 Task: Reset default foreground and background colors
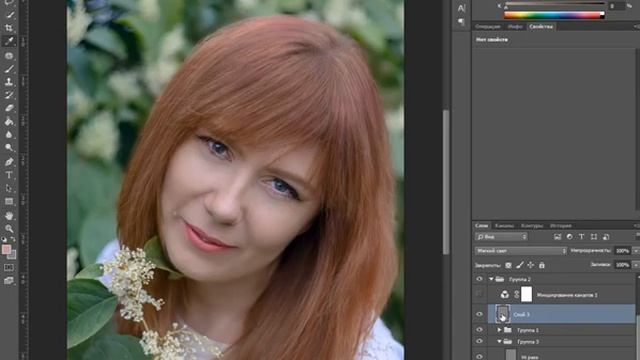(x=4, y=239)
